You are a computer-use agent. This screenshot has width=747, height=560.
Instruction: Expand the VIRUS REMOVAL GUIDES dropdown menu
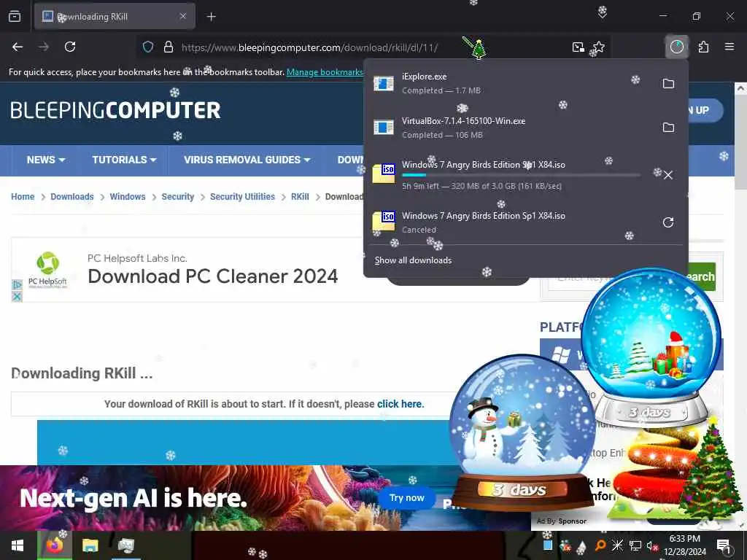[x=247, y=160]
